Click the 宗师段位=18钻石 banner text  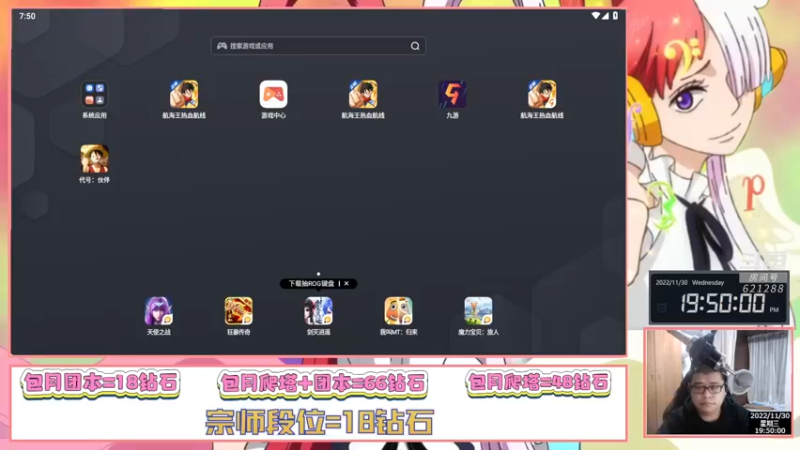(319, 422)
